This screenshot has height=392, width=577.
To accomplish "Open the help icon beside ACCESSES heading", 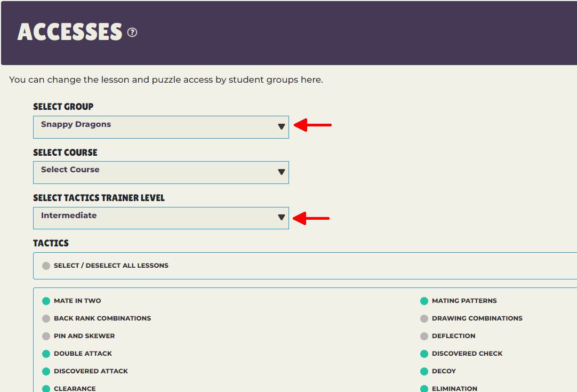I will [x=132, y=31].
